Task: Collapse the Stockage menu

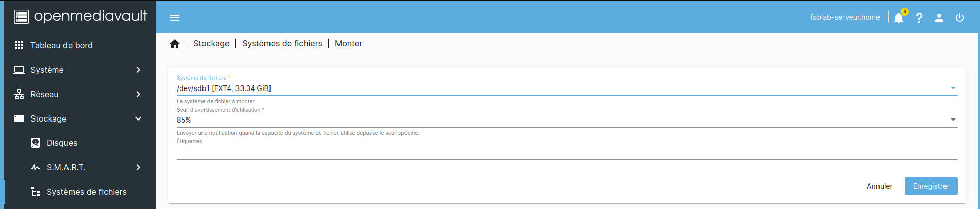Action: [138, 118]
